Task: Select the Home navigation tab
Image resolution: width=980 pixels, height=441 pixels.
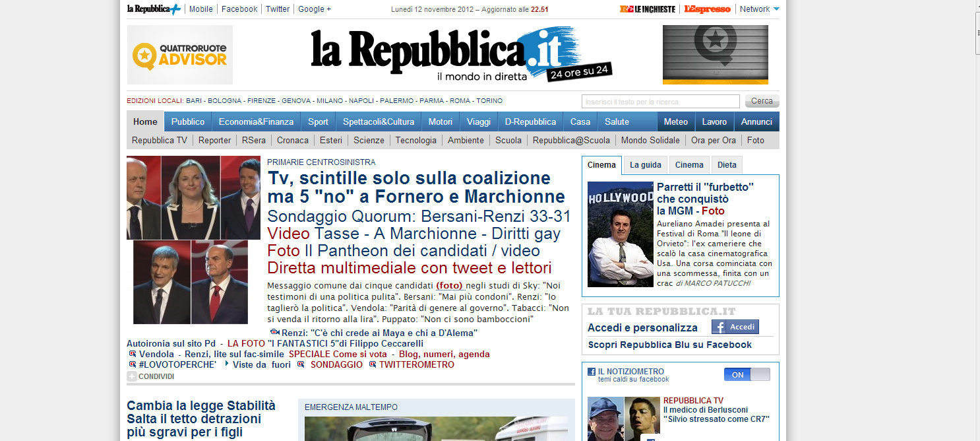Action: [145, 121]
